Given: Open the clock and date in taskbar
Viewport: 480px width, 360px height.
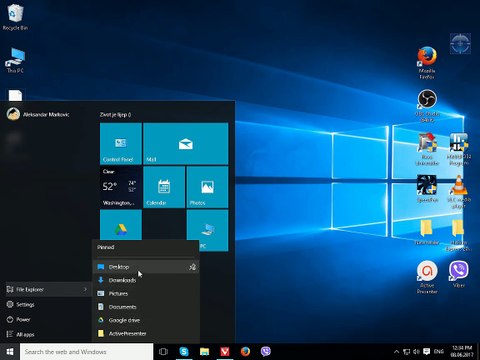Looking at the screenshot, I should 462,352.
